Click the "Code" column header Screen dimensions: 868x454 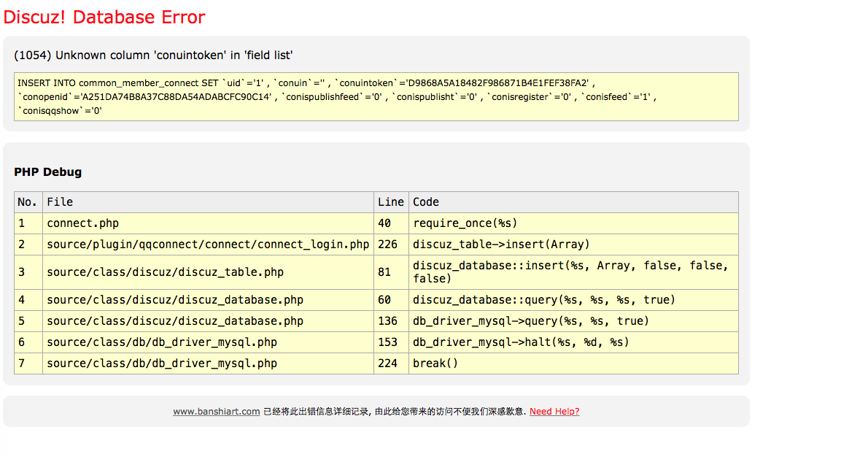click(426, 202)
